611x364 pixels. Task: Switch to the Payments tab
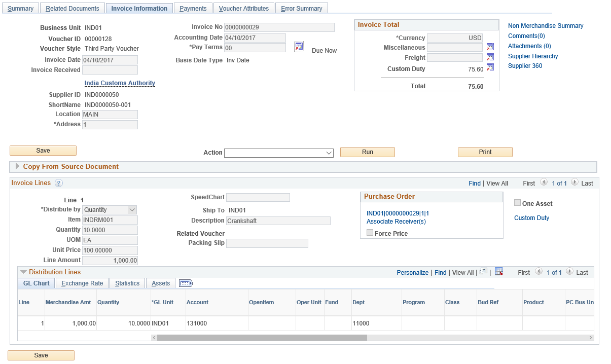click(193, 8)
